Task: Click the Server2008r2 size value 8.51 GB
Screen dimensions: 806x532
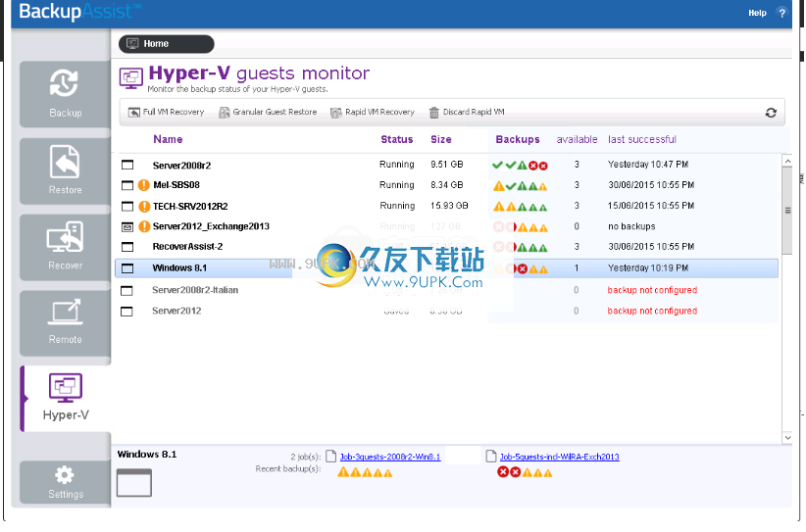Action: pos(447,165)
